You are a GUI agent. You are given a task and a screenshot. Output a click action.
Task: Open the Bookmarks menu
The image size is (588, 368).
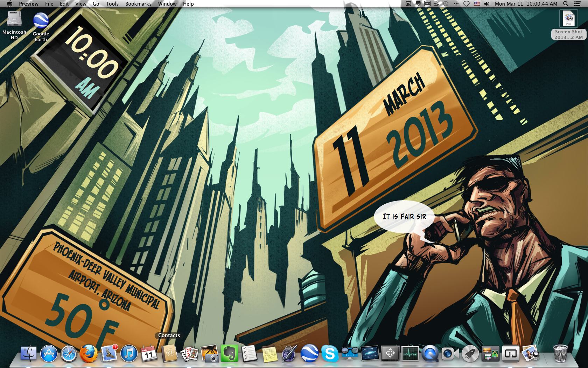coord(138,4)
